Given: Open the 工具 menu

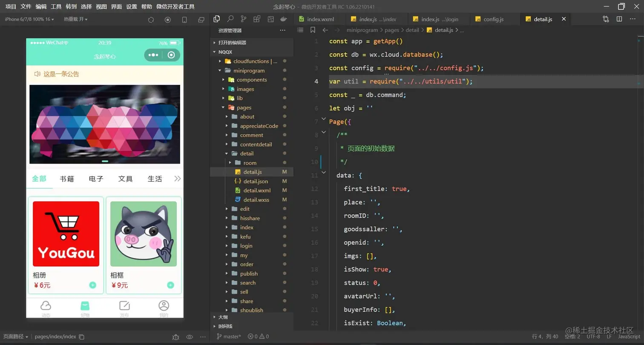Looking at the screenshot, I should 56,6.
